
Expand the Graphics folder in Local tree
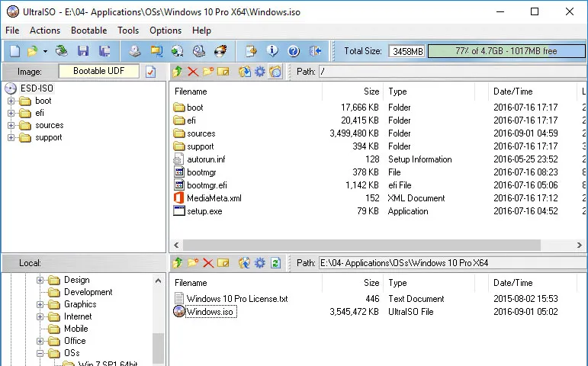click(40, 304)
